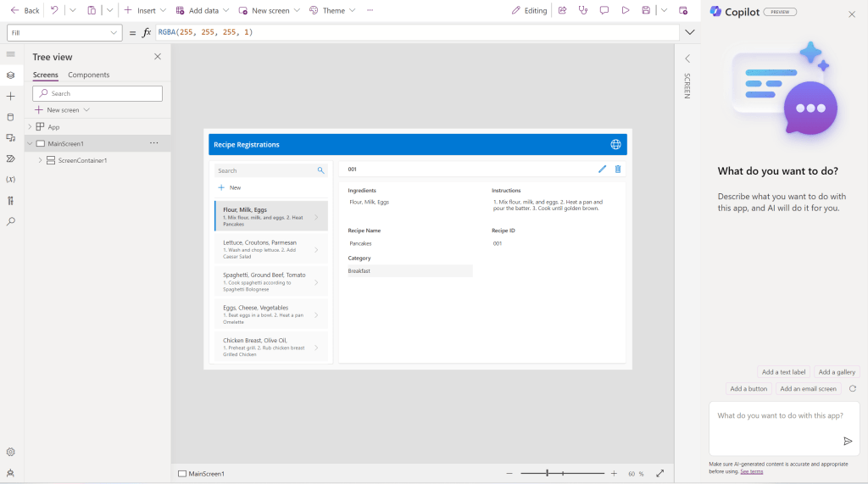The image size is (868, 484).
Task: Open the Comments icon
Action: point(604,10)
